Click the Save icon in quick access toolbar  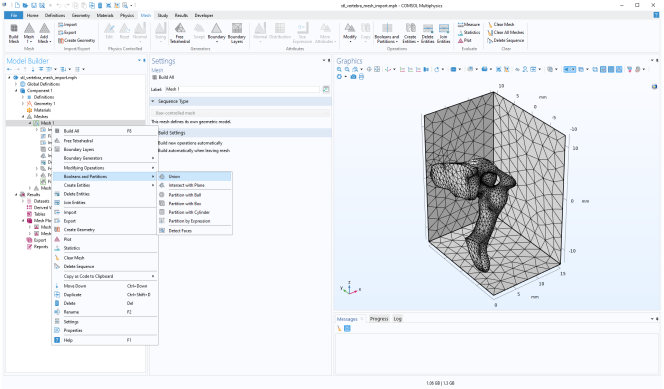(34, 6)
